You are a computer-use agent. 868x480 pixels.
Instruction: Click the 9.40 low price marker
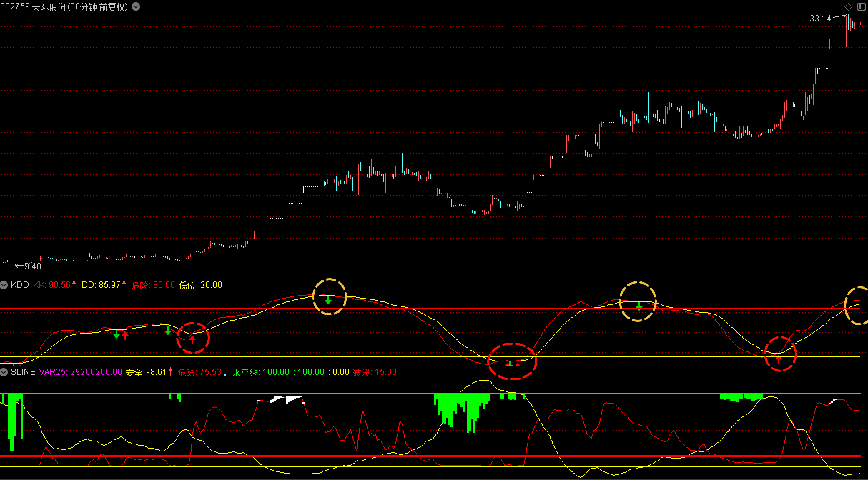point(33,266)
